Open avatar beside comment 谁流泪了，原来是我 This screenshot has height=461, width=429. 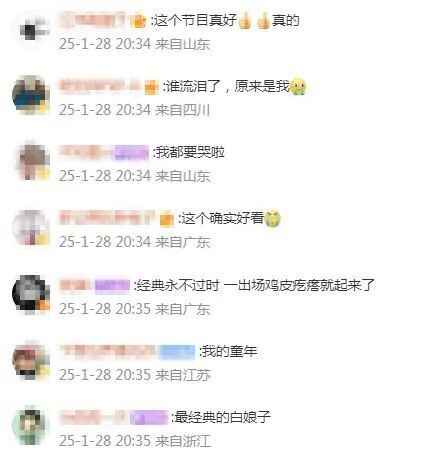click(31, 95)
